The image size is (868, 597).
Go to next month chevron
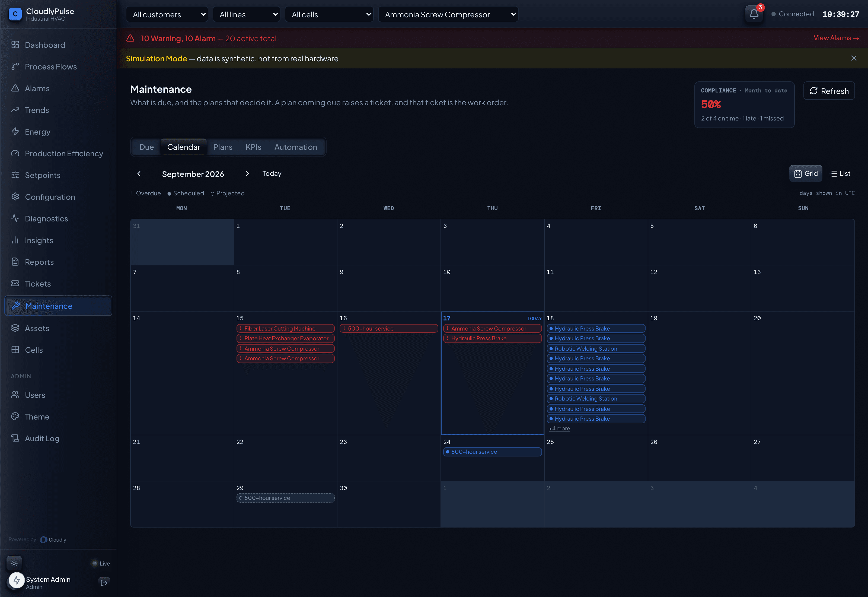click(247, 174)
